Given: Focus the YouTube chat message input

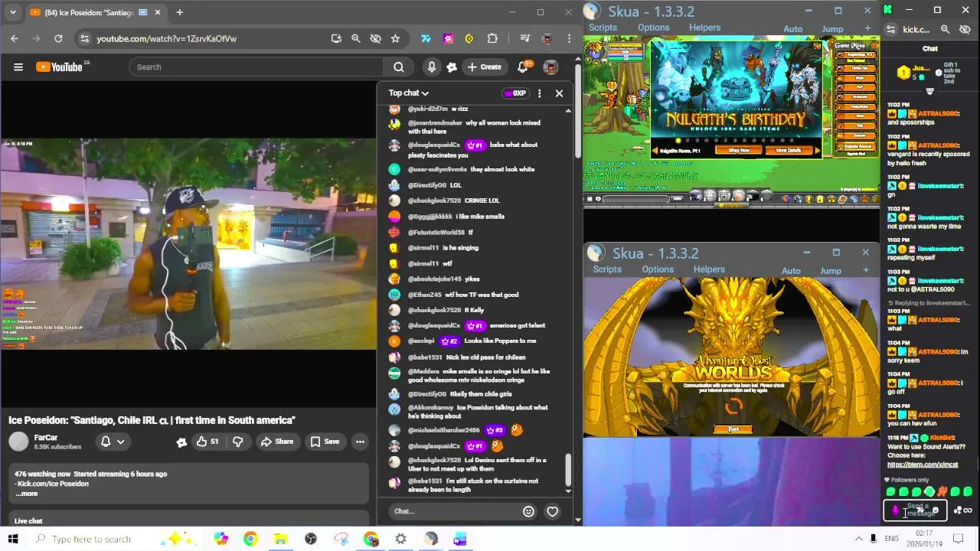Looking at the screenshot, I should coord(452,511).
